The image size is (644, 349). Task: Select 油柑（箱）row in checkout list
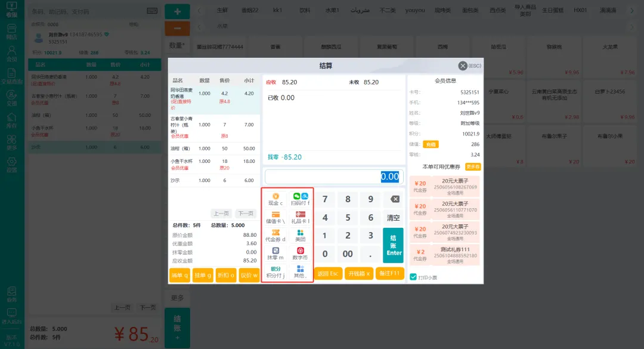(x=214, y=149)
